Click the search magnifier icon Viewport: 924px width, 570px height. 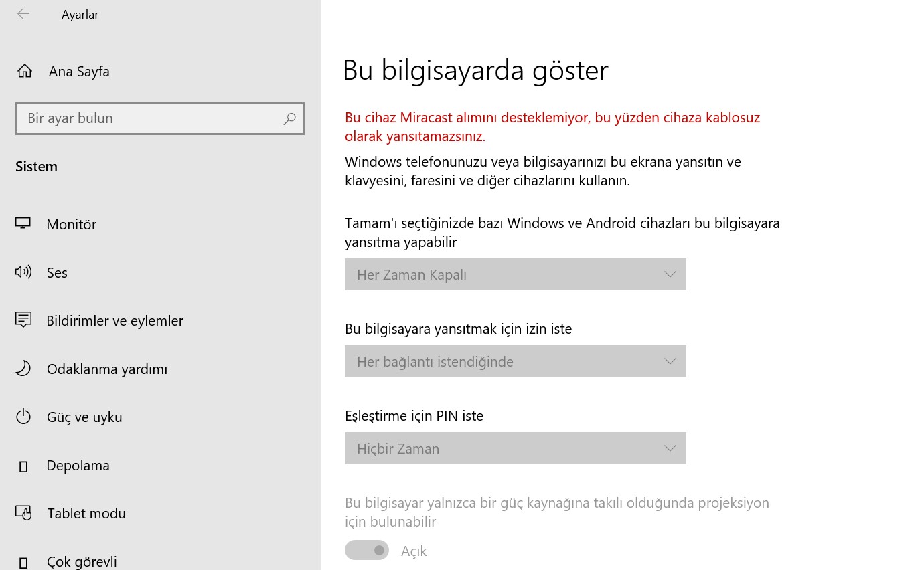[x=289, y=118]
